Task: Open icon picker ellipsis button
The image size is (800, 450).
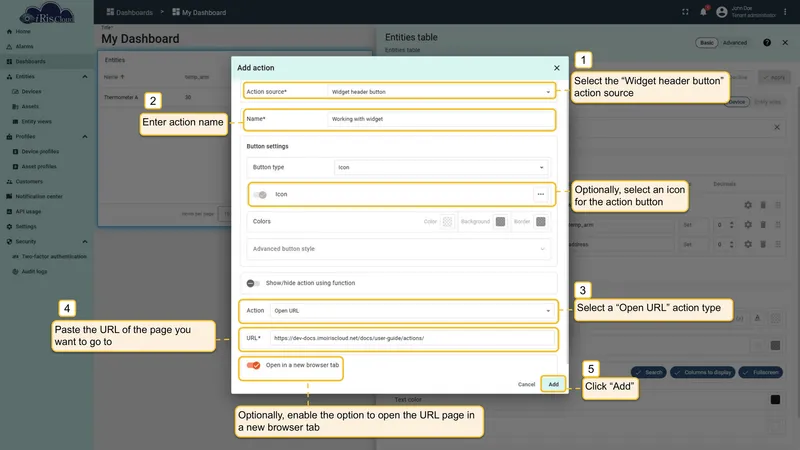Action: click(540, 194)
